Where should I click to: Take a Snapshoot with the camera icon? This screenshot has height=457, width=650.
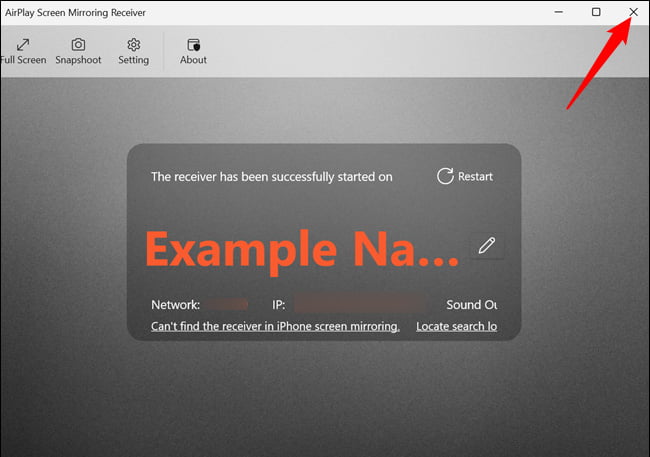(78, 52)
